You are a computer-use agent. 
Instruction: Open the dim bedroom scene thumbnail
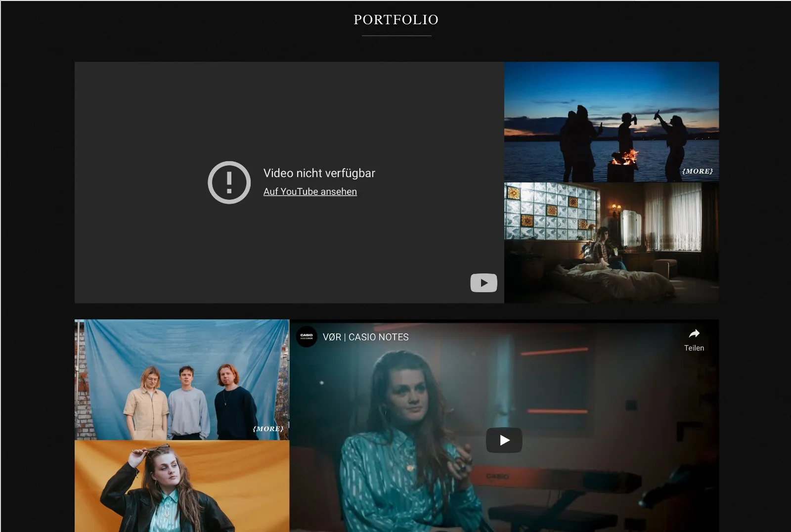click(x=612, y=243)
